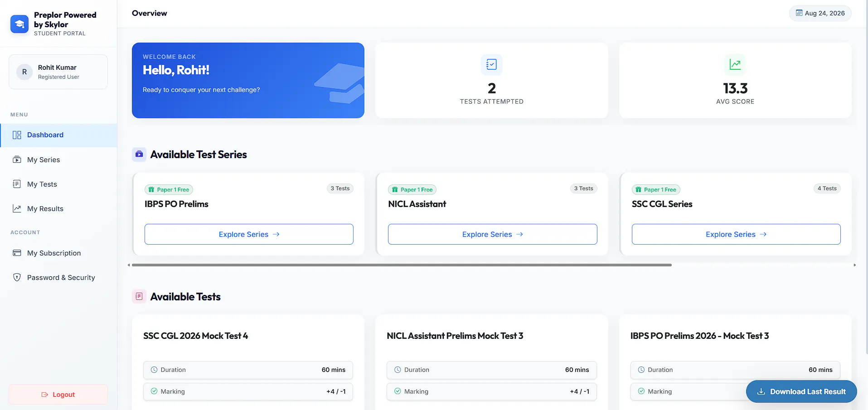Click the Duration clock icon for SSC CGL Mock Test 4
Image resolution: width=868 pixels, height=410 pixels.
154,370
